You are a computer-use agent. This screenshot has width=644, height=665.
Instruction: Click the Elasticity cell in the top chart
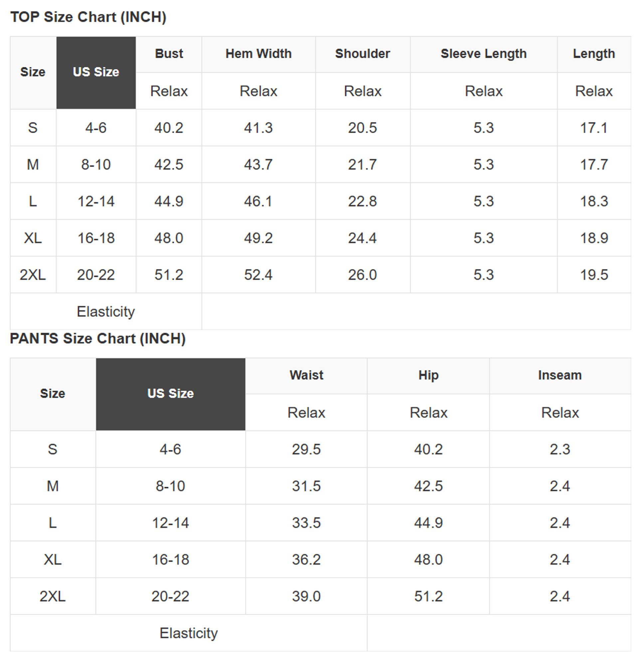point(106,312)
